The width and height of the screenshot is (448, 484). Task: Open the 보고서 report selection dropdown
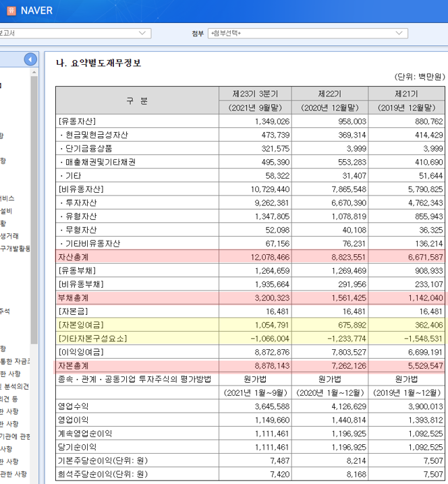(x=75, y=33)
